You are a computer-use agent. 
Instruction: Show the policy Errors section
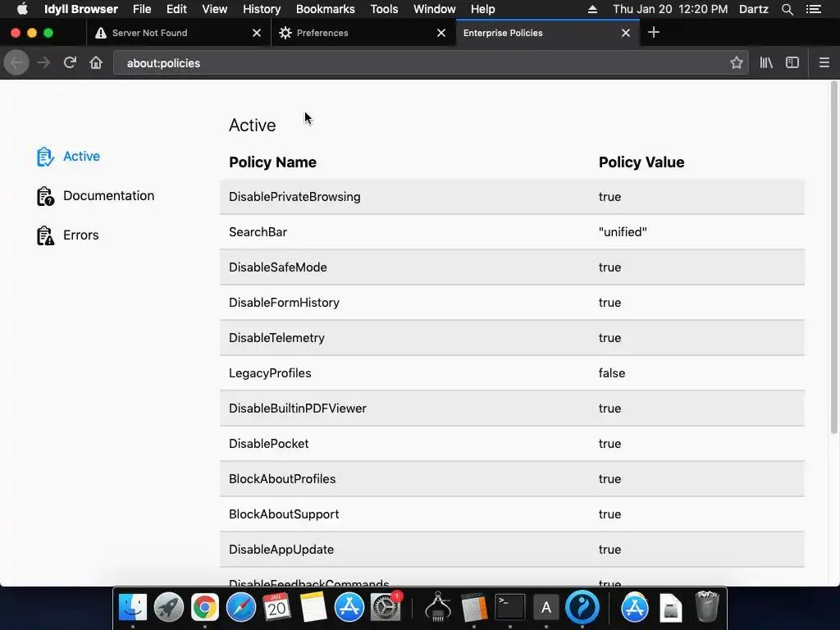pyautogui.click(x=80, y=235)
